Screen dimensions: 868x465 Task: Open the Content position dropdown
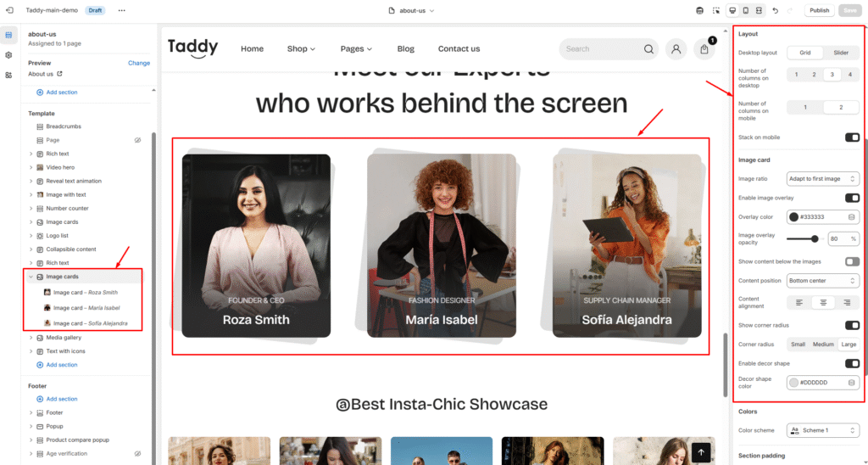(x=822, y=281)
